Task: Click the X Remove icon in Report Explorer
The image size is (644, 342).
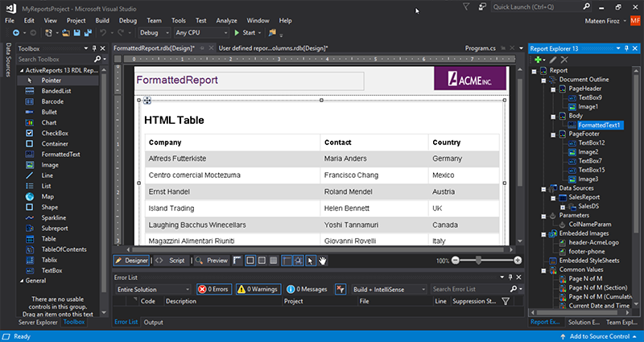Action: pos(564,60)
